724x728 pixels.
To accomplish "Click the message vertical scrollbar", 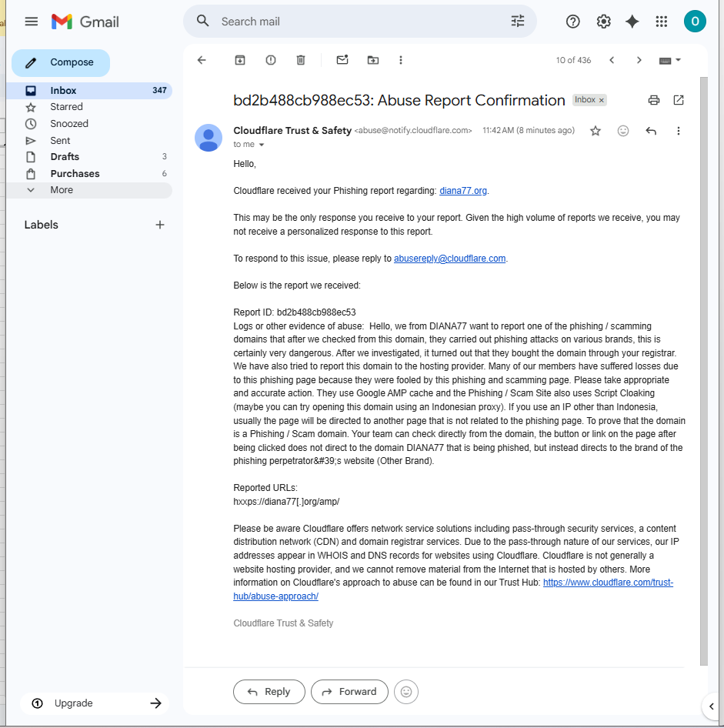I will 703,370.
